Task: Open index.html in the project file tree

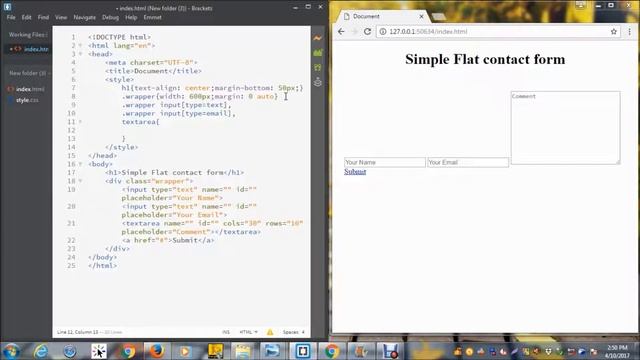Action: (x=29, y=89)
